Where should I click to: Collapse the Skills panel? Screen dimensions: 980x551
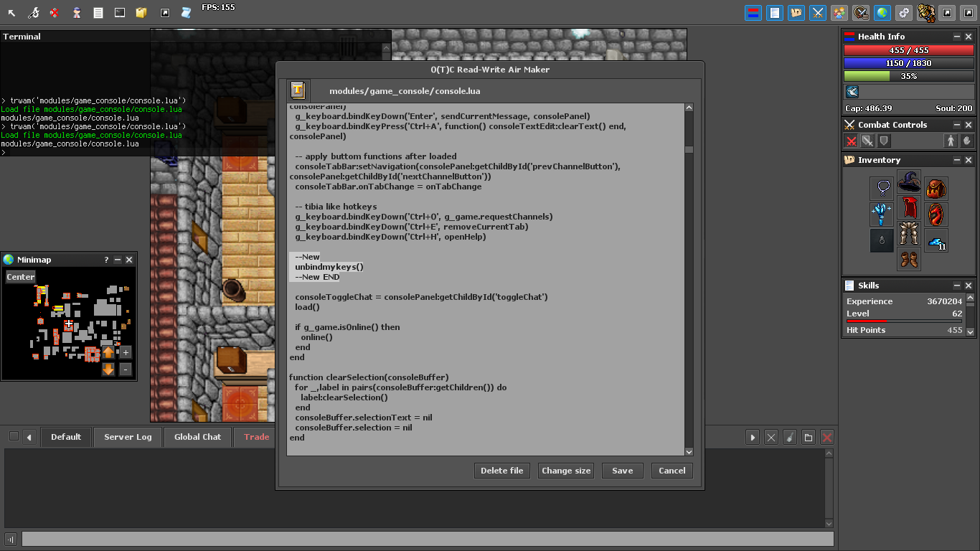pos(957,286)
